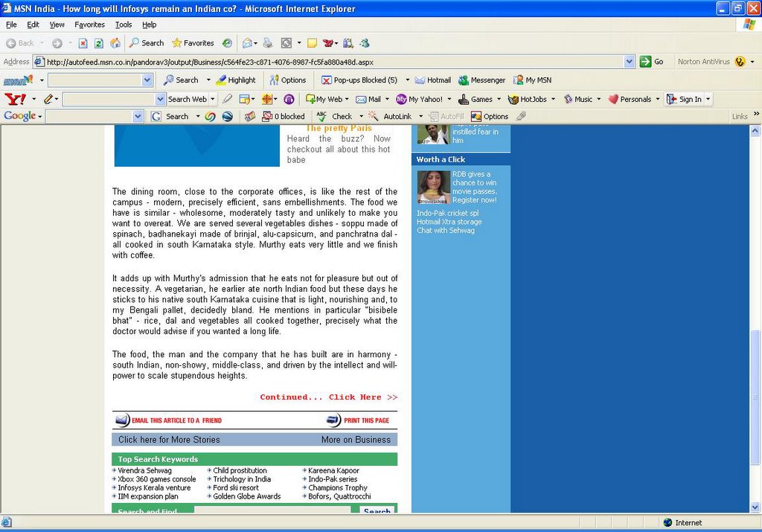Click the red MSN icon after the Discuss note
The width and height of the screenshot is (762, 532).
tap(328, 43)
